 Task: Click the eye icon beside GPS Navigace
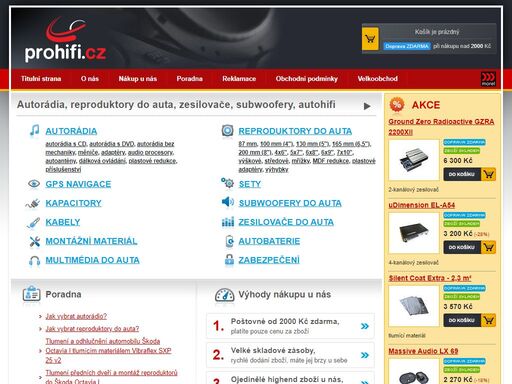[x=34, y=184]
